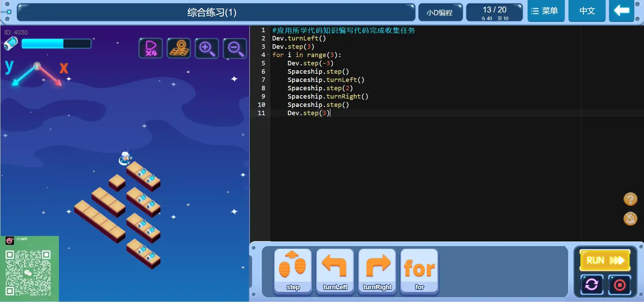644x302 pixels.
Task: Click the cyan energy progress bar
Action: (56, 44)
